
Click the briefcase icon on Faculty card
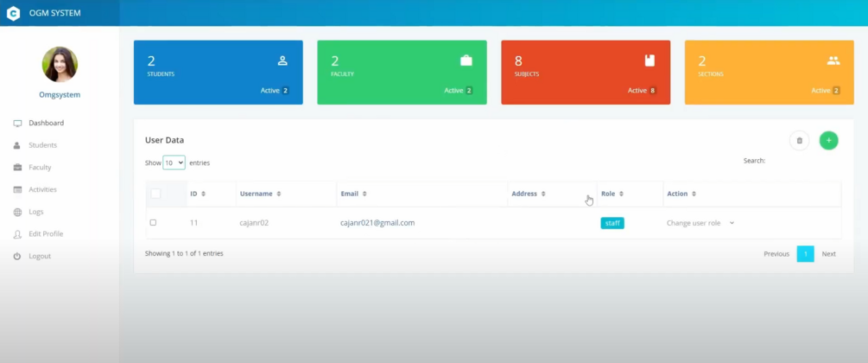click(x=466, y=61)
